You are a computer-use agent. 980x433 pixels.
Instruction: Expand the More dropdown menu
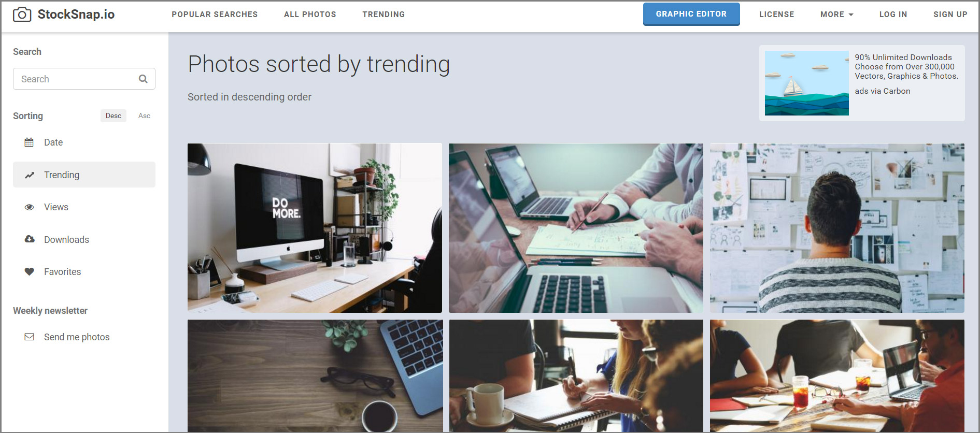click(836, 15)
